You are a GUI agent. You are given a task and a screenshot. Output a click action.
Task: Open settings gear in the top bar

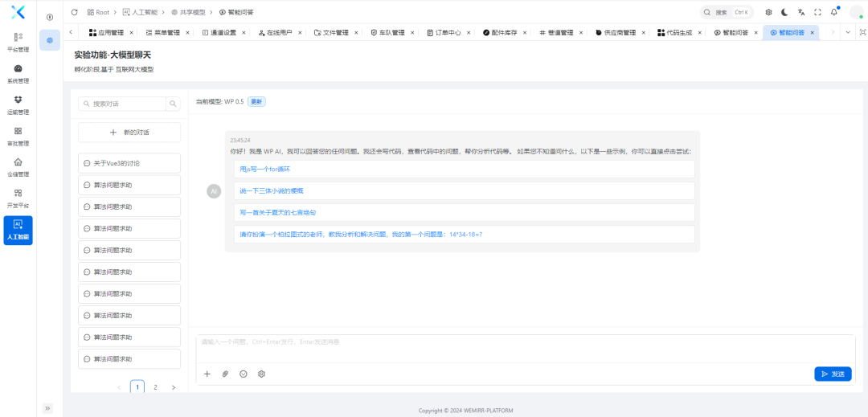(x=768, y=12)
